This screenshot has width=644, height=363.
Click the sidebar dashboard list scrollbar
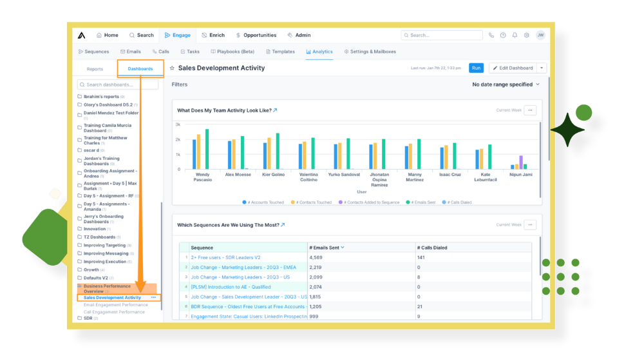point(162,256)
